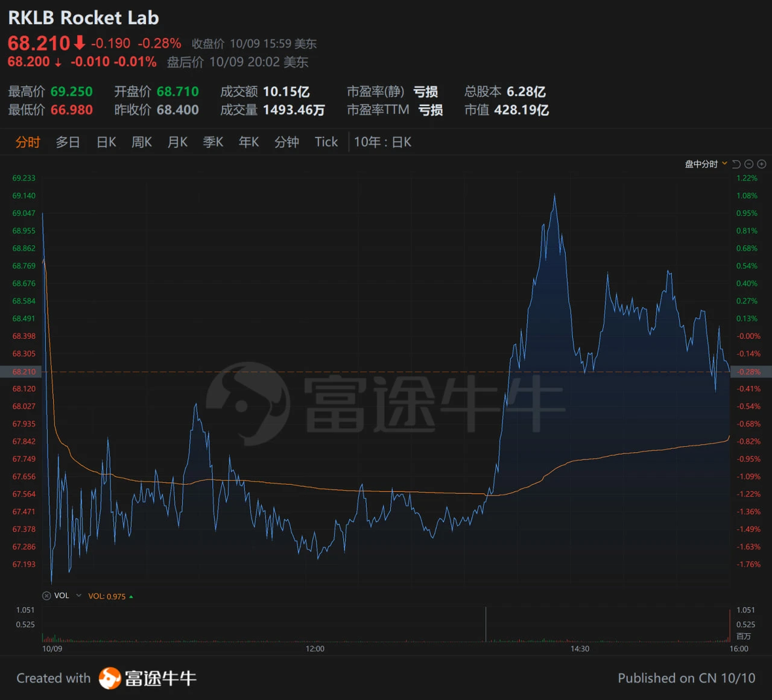Viewport: 772px width, 700px height.
Task: Click the 市值 value 428.19亿
Action: click(x=522, y=110)
